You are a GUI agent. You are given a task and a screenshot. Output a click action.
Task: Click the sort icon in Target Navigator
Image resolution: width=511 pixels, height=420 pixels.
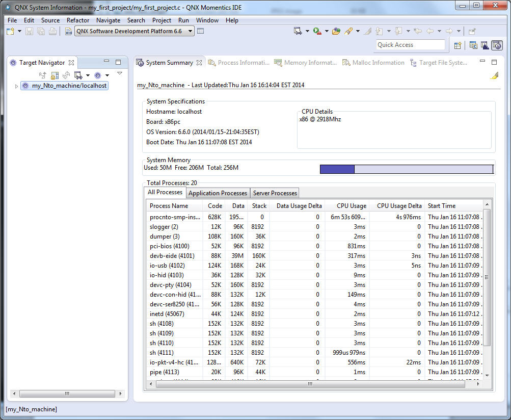pos(42,75)
